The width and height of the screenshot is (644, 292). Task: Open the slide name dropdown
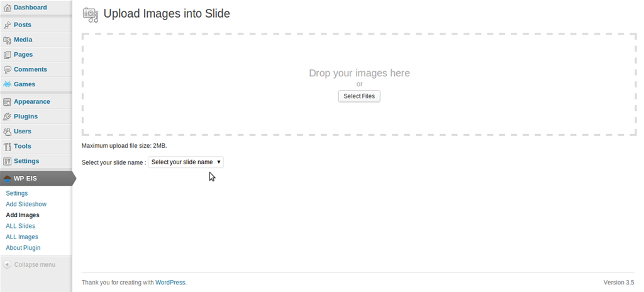point(186,162)
